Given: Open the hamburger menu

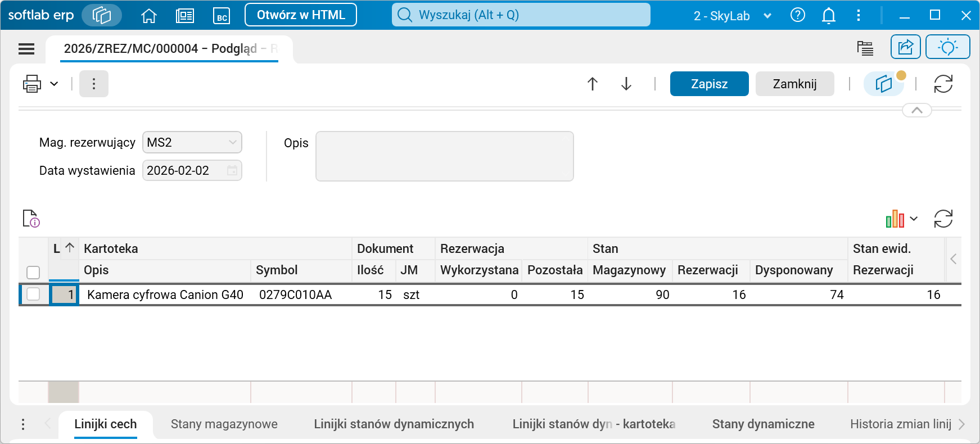Looking at the screenshot, I should coord(26,49).
